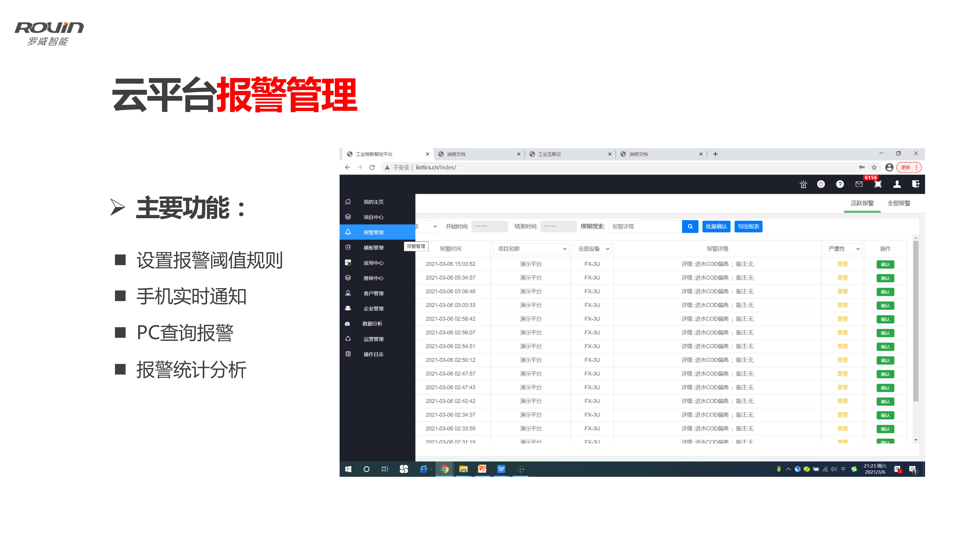Click the Chrome 更新 button
Image resolution: width=980 pixels, height=551 pixels.
click(909, 167)
